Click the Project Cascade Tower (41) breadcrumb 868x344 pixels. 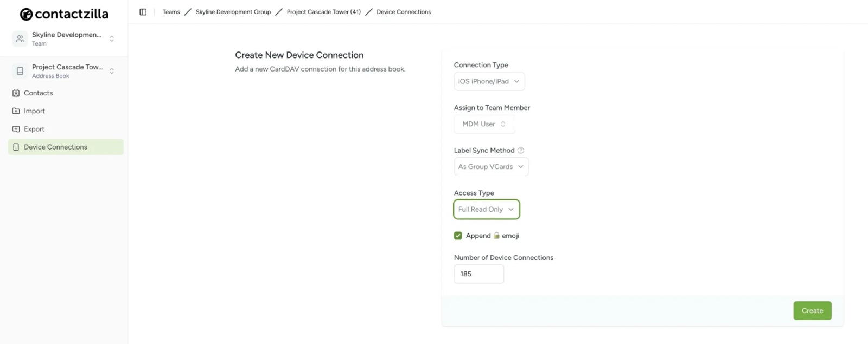324,12
